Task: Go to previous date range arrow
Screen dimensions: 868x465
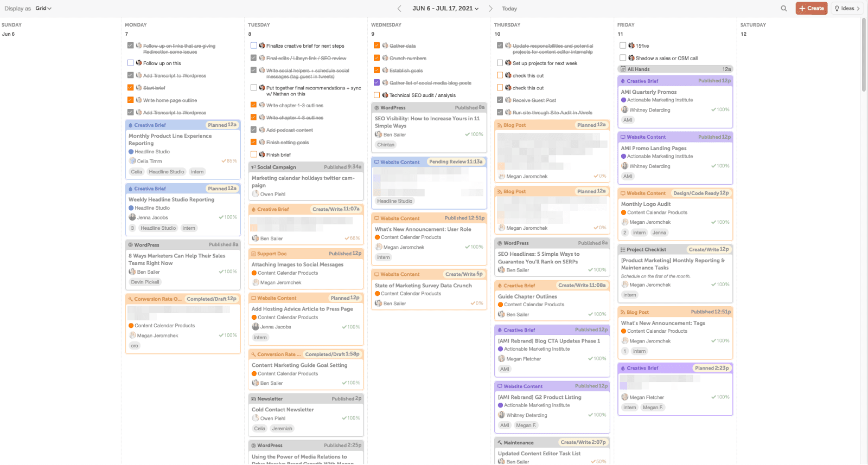Action: 399,8
